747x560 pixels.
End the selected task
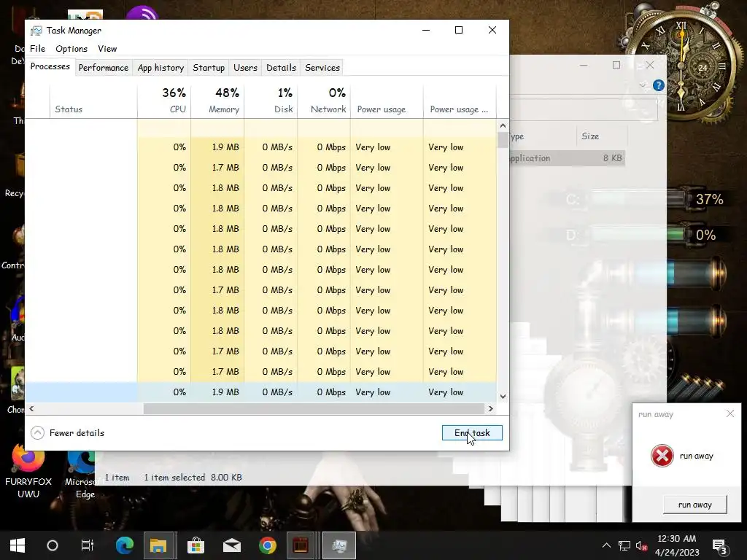click(472, 432)
